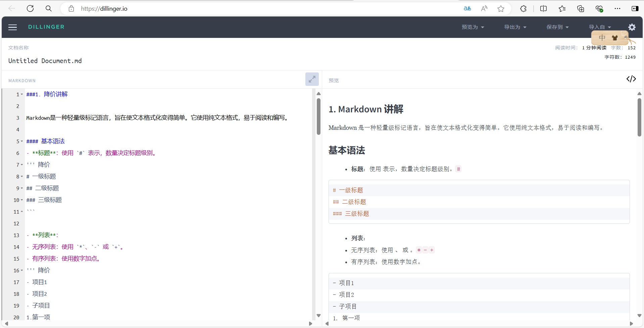Click the preview scroll-up arrow
Screen dimensions: 644x328
(639, 94)
